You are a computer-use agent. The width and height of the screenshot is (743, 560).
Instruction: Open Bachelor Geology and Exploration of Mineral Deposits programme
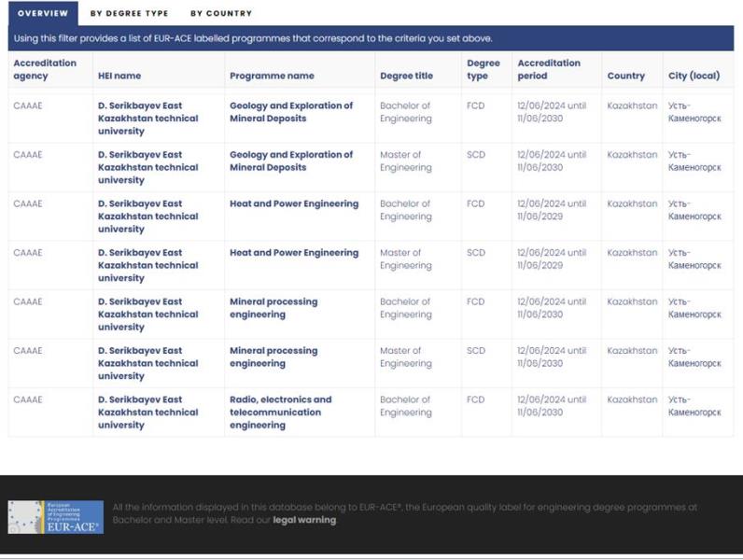291,112
